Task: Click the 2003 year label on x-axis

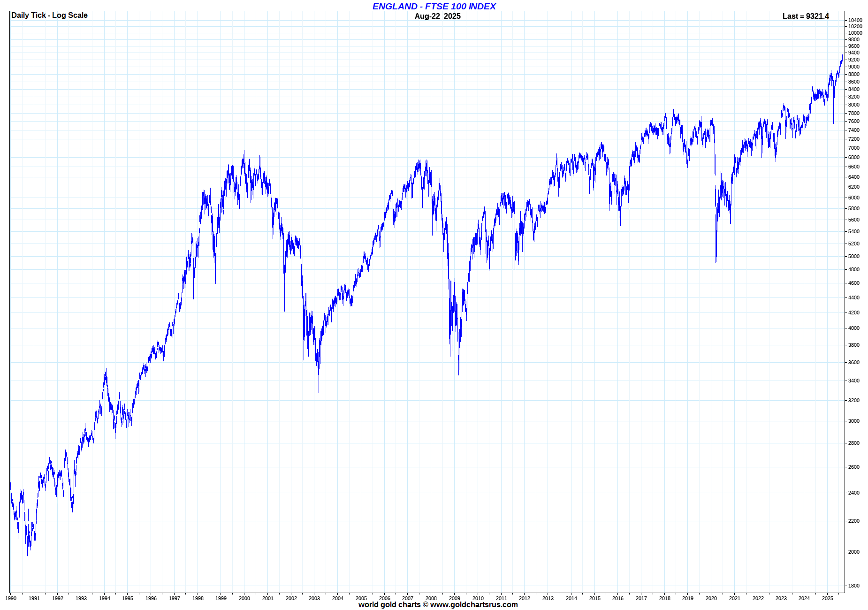Action: [x=314, y=598]
